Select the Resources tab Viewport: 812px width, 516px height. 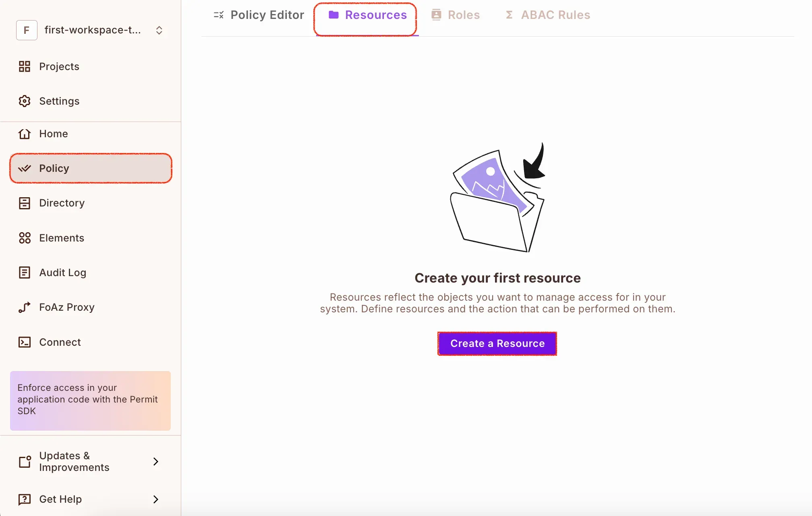pos(367,15)
